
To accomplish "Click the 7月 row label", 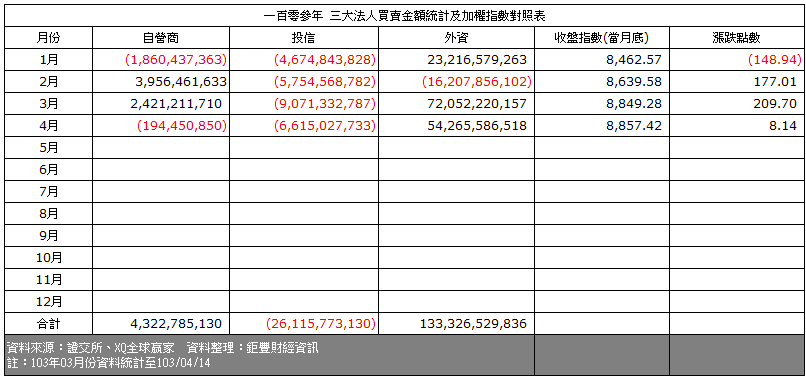I will (48, 192).
